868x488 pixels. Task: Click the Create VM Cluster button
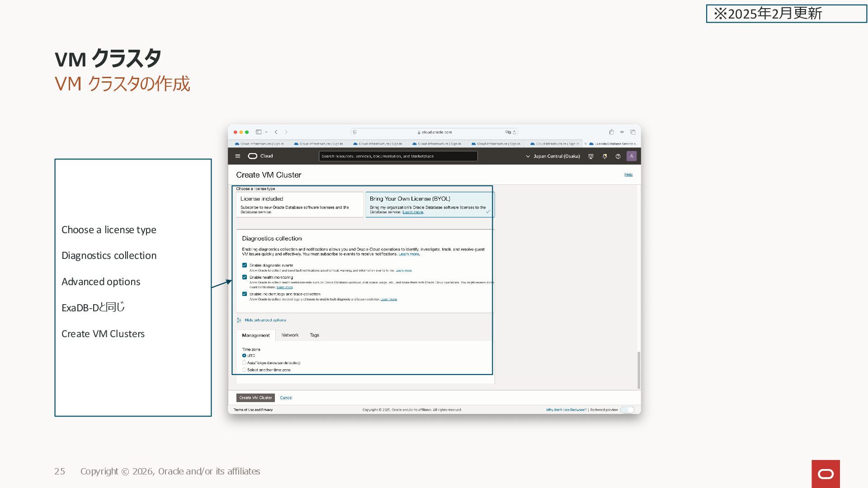(255, 398)
